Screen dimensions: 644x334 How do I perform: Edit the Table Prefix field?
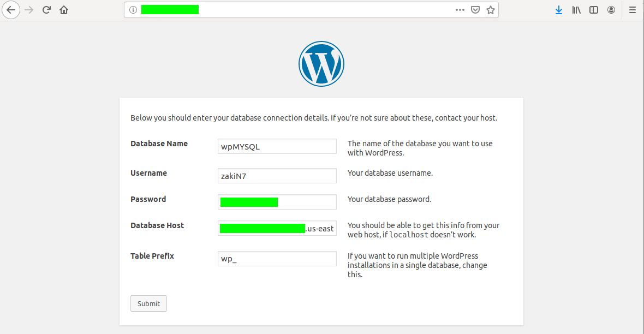point(277,259)
